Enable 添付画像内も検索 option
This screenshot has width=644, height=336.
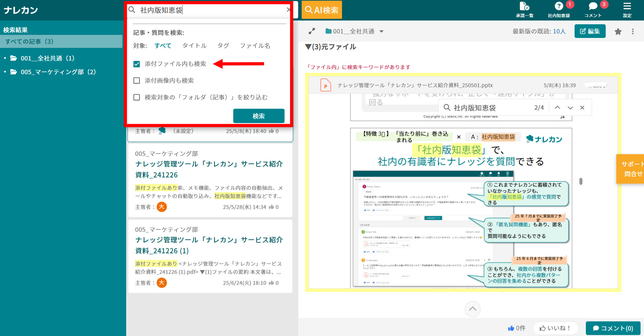coord(137,80)
